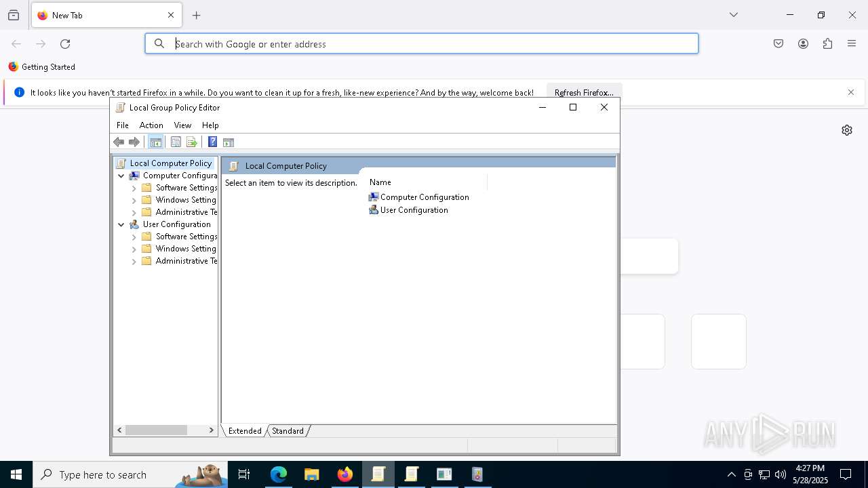Open the Help menu in Policy Editor
868x488 pixels.
click(x=210, y=125)
